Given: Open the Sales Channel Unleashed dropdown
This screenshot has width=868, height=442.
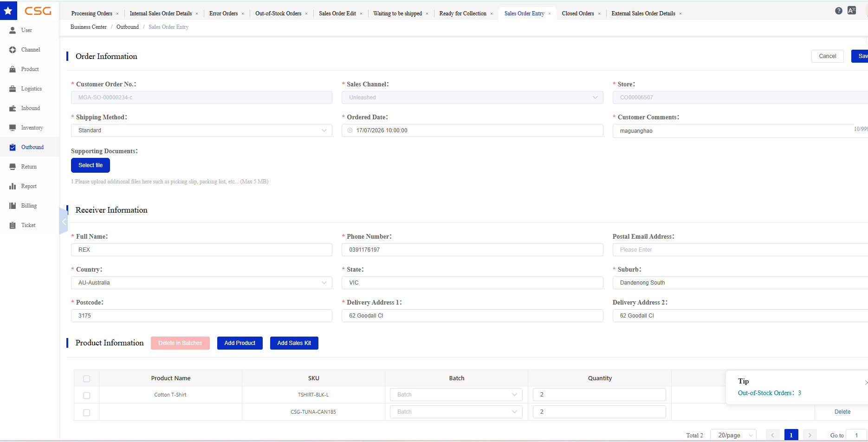Looking at the screenshot, I should [473, 97].
